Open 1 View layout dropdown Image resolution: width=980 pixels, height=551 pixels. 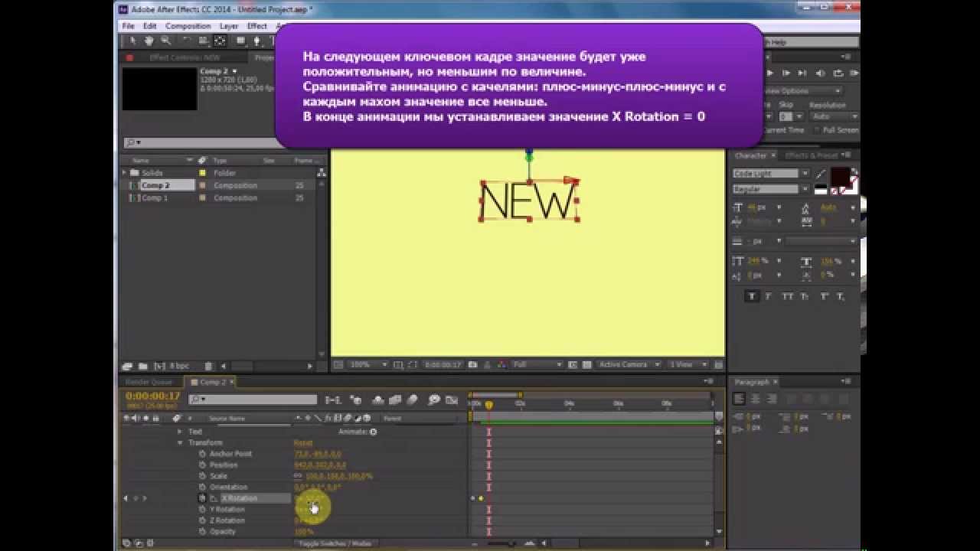coord(689,365)
